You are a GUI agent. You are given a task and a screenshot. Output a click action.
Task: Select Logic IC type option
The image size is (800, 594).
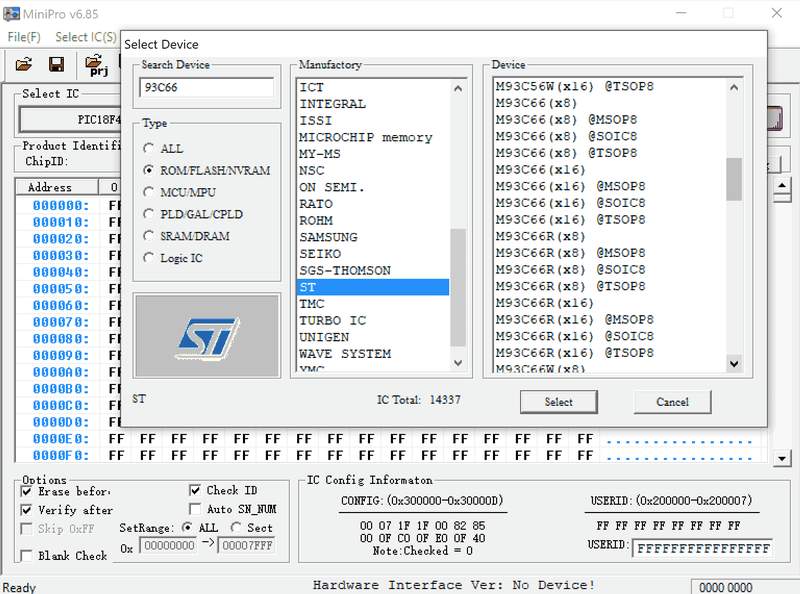point(148,258)
